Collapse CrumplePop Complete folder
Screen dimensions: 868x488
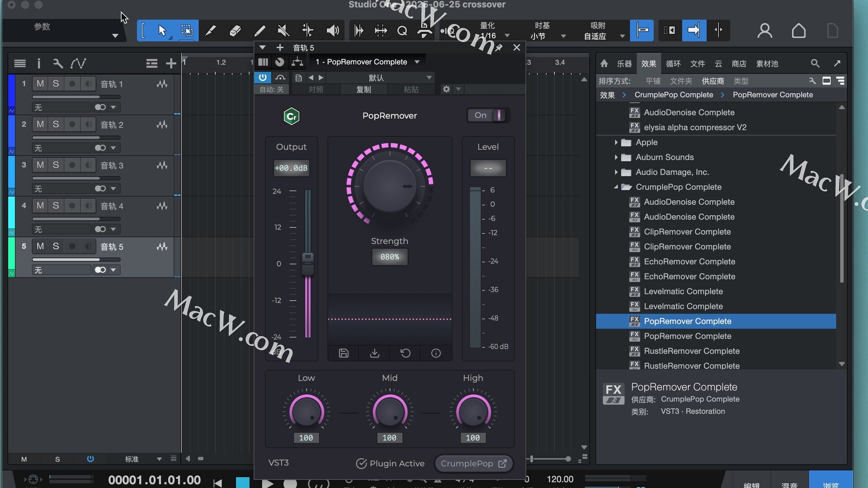click(616, 187)
